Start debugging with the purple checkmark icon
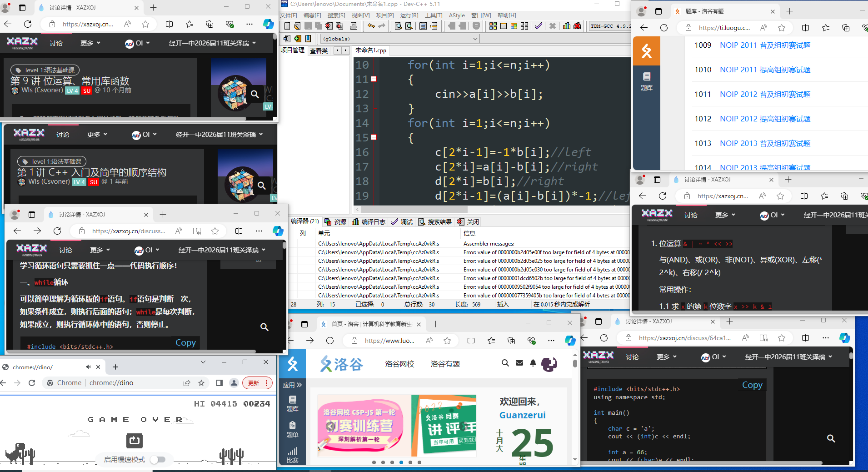This screenshot has width=868, height=472. click(x=539, y=26)
